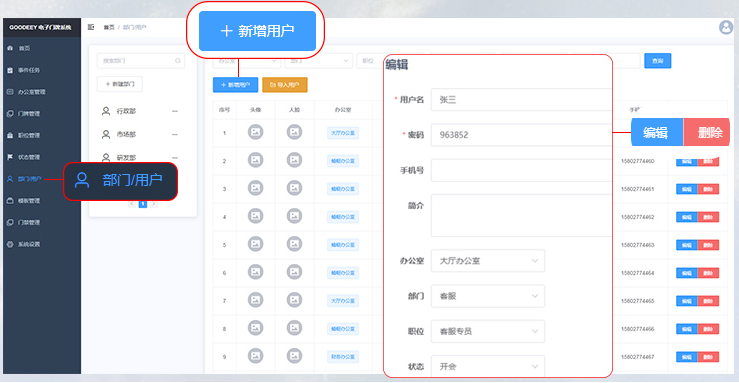Click the 职位 filter input above the table
Viewport: 739px width, 383px height.
coord(370,61)
